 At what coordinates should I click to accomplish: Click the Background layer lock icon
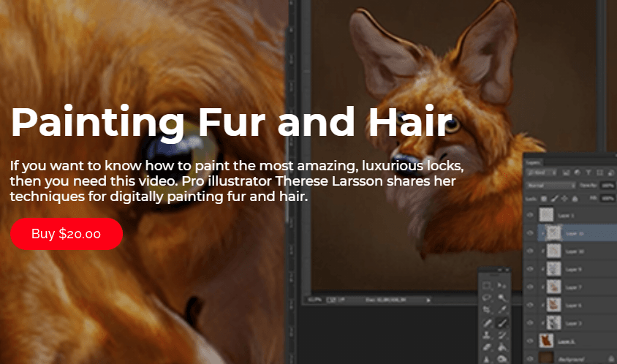coord(611,359)
